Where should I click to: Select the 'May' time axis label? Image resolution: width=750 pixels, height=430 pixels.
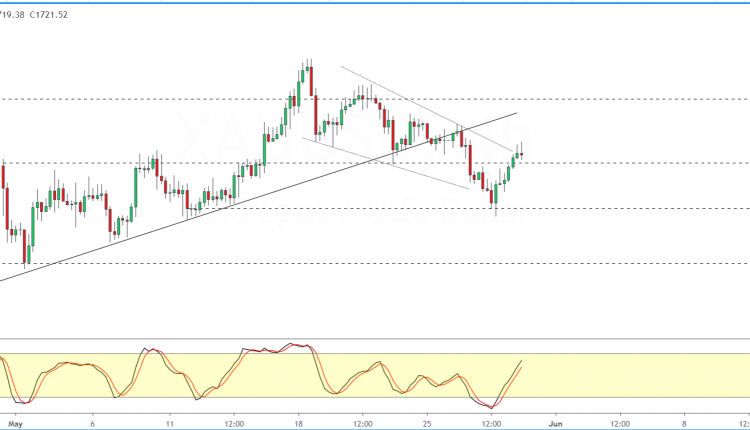[x=15, y=424]
